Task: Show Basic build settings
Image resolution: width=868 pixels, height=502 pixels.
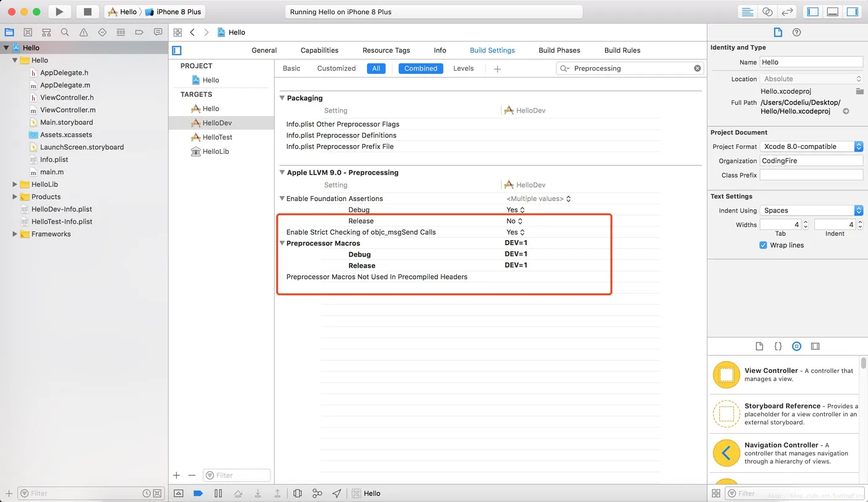Action: [x=291, y=68]
